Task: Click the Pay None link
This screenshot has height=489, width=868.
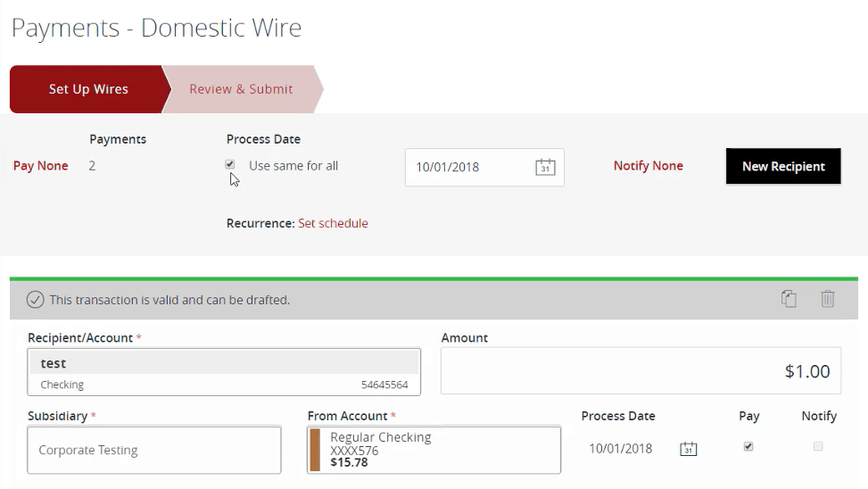Action: pyautogui.click(x=41, y=166)
